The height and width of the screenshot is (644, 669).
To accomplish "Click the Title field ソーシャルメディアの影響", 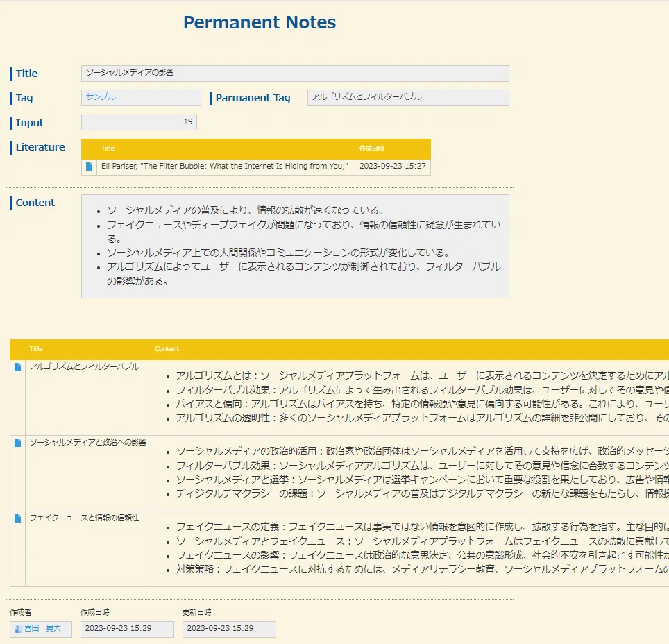I will [x=295, y=74].
